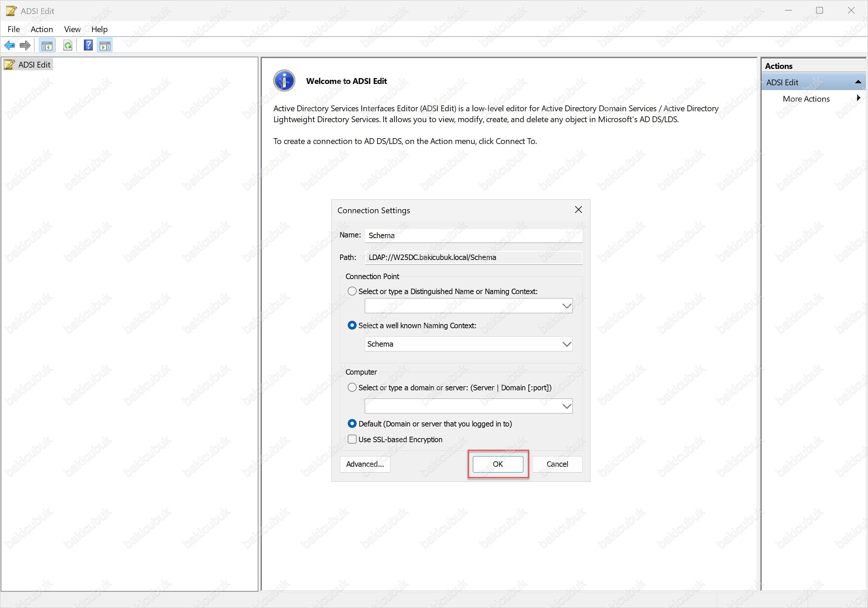Screen dimensions: 868x608
Task: Open the Help toolbar icon
Action: [88, 46]
